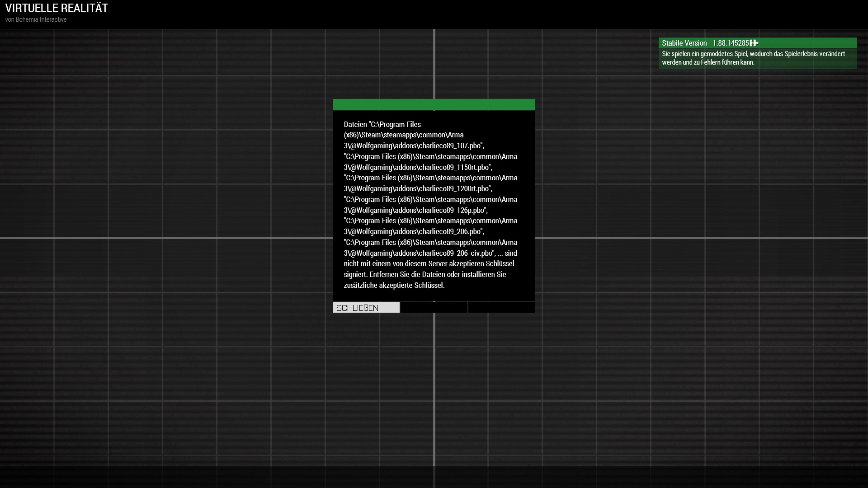Click the charlieco89_1150rt.pbo file path line
Viewport: 868px width, 488px height.
(x=418, y=167)
